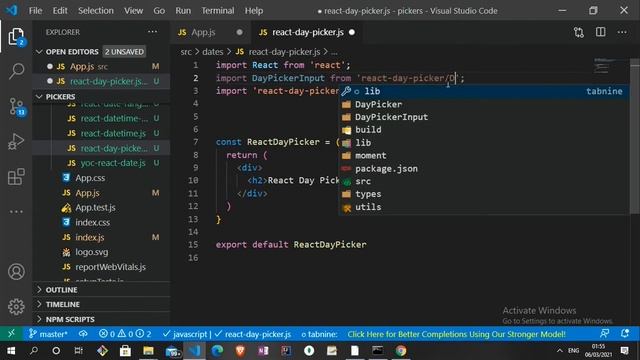
Task: Open the Accounts menu icon
Action: (16, 271)
